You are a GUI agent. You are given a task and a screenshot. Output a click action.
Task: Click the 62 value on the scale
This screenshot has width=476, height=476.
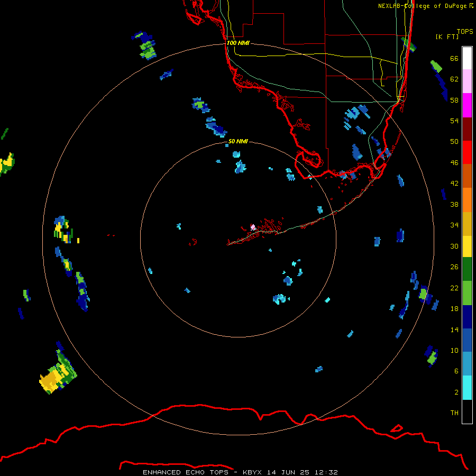(454, 79)
